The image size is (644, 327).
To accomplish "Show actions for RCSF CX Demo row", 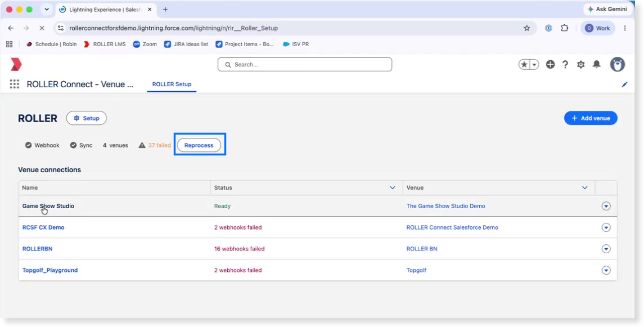I will tap(606, 227).
